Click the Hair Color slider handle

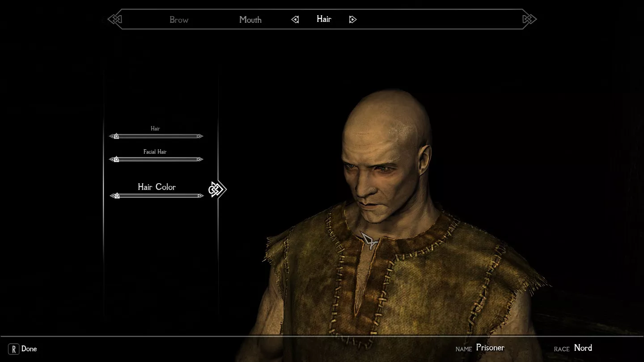(x=117, y=196)
